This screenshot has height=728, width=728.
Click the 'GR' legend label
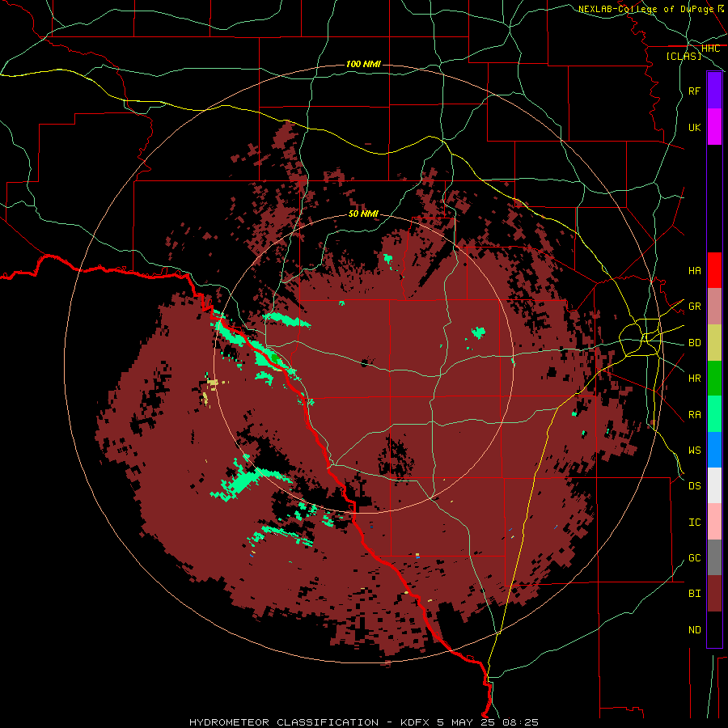pyautogui.click(x=694, y=307)
